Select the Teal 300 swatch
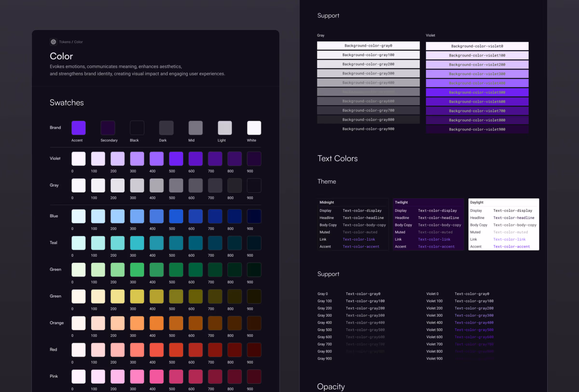579x392 pixels. pyautogui.click(x=137, y=243)
